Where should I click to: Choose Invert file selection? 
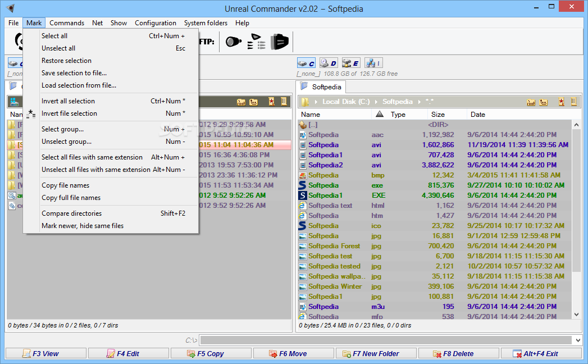tap(111, 113)
